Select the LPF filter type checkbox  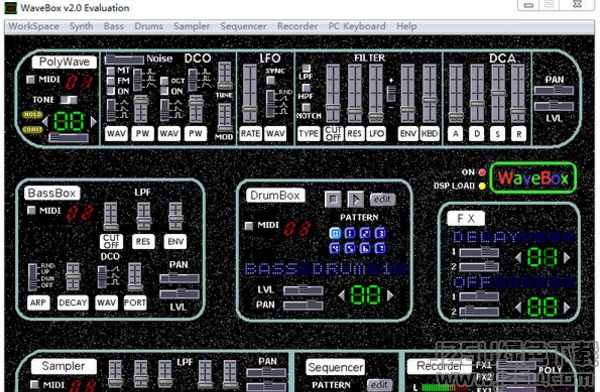pyautogui.click(x=306, y=69)
